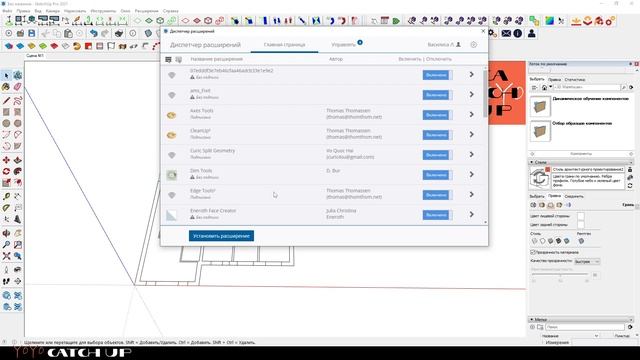
Task: Select the Line pencil tool
Action: (6, 100)
